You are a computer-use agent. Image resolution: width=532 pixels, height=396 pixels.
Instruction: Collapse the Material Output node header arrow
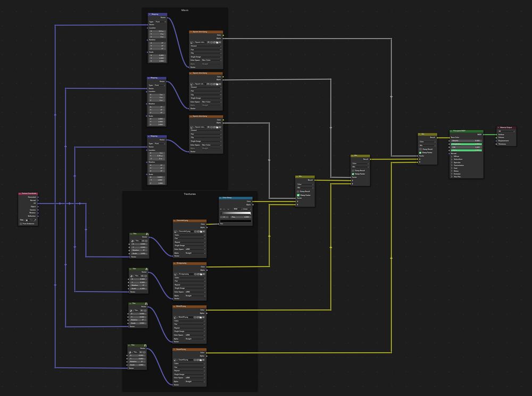coord(498,127)
